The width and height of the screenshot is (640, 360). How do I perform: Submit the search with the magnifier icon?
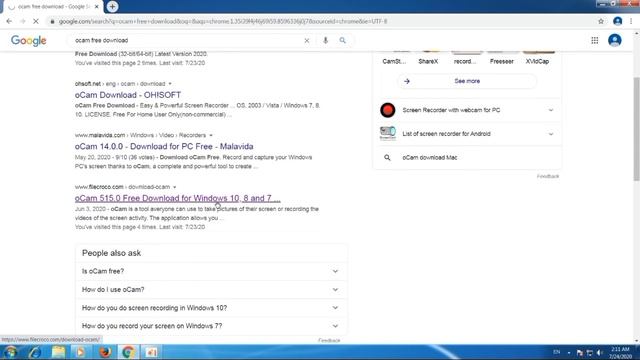(342, 40)
